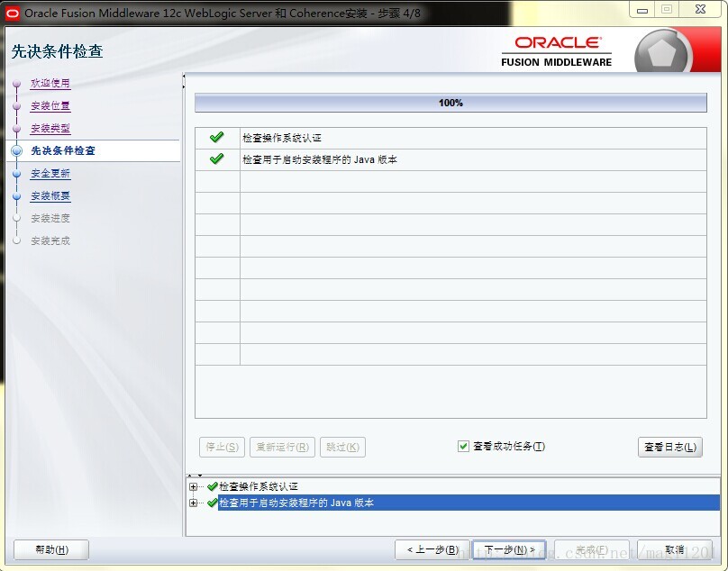
Task: Select highlighted tree item Java 版本
Action: click(469, 503)
